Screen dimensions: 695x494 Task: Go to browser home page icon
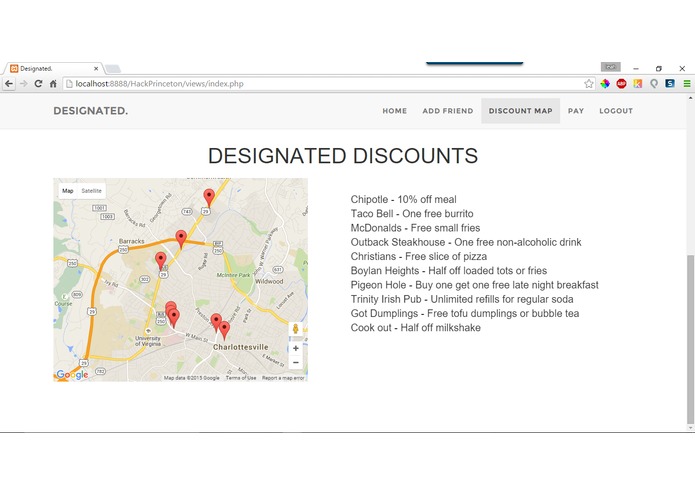point(53,84)
